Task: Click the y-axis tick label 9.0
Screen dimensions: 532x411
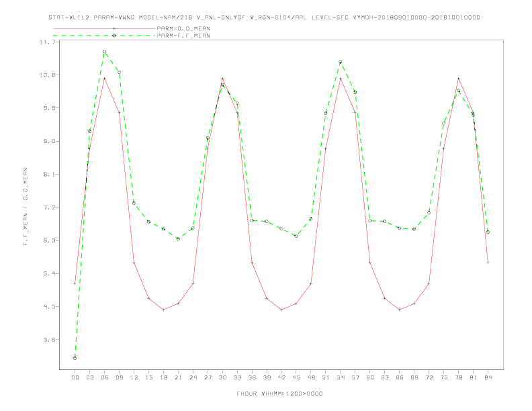Action: point(48,142)
